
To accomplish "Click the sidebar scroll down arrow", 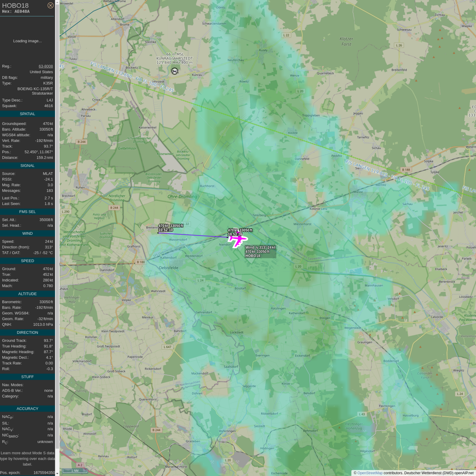I will (57, 473).
